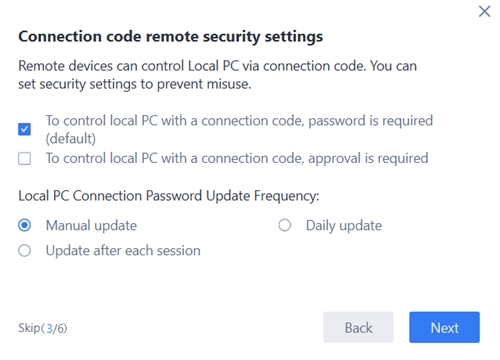The height and width of the screenshot is (360, 500).
Task: Close the security settings dialog
Action: (x=484, y=11)
